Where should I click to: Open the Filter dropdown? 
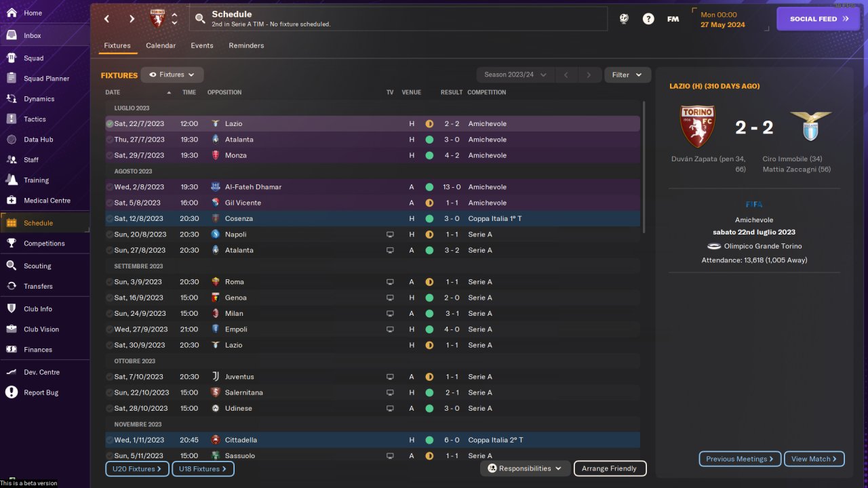627,75
